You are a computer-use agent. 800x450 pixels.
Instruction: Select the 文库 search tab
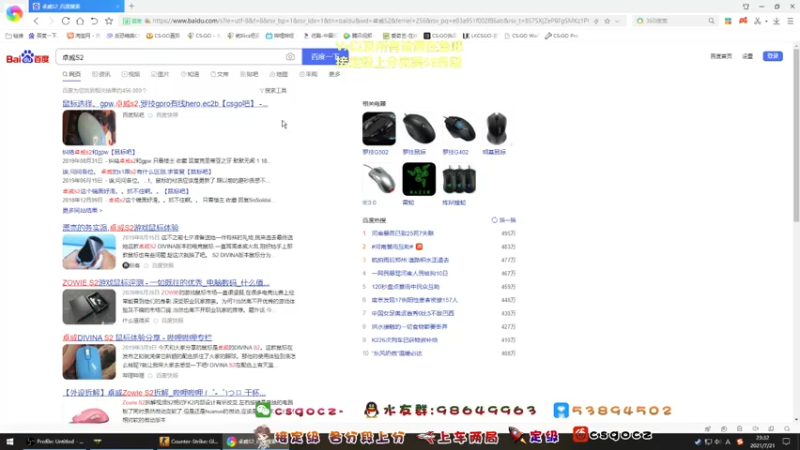tap(219, 74)
